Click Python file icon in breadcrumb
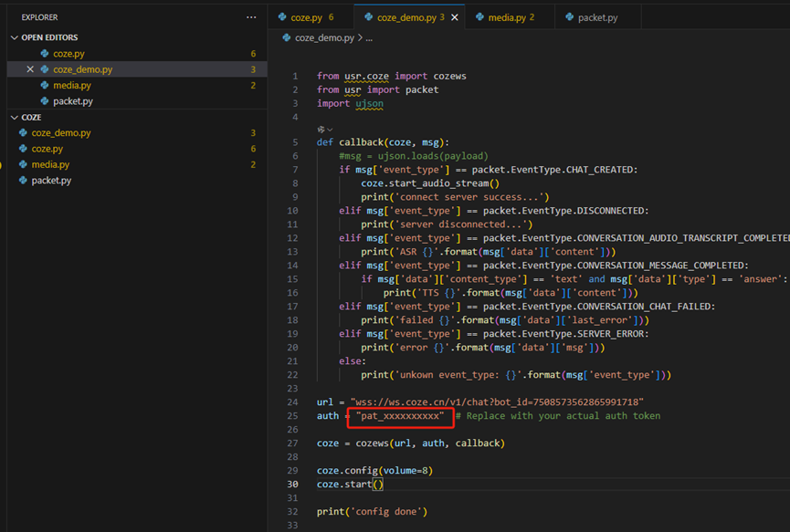 (287, 38)
